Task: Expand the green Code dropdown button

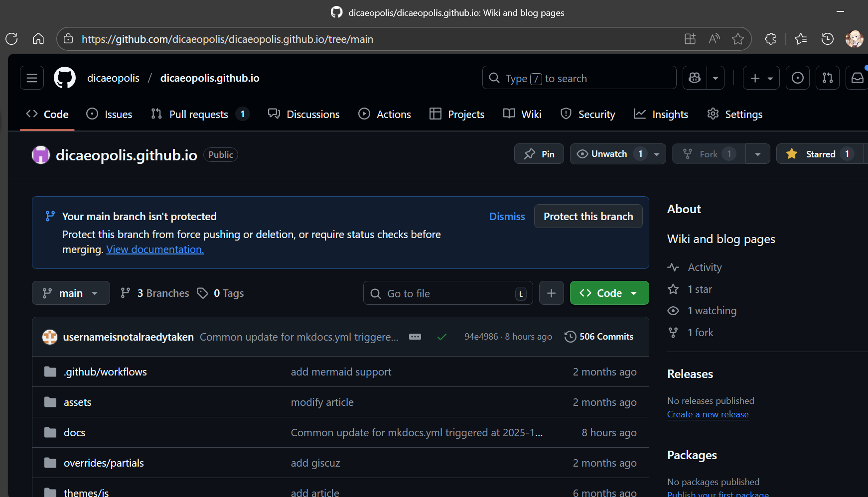Action: [x=609, y=293]
